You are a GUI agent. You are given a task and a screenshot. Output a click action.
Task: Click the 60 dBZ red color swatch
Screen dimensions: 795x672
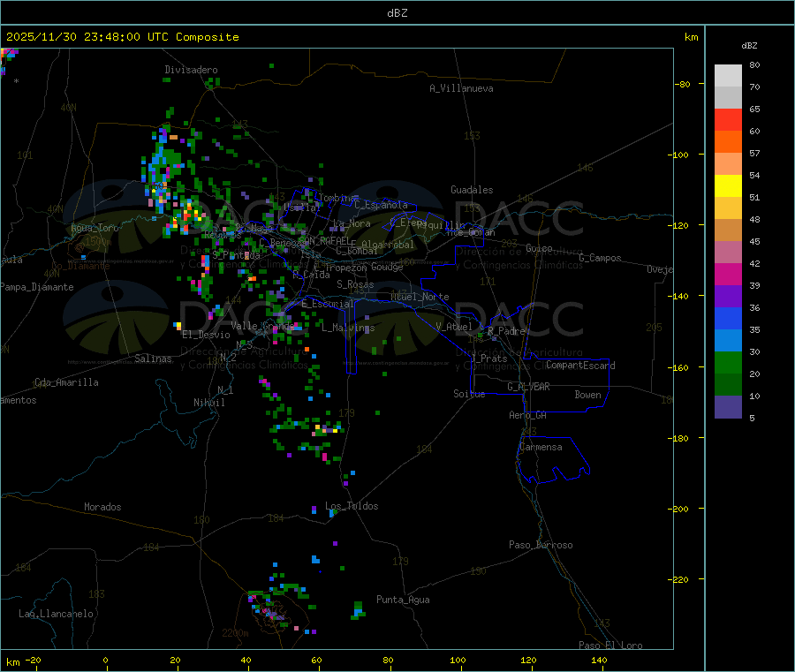pos(728,119)
